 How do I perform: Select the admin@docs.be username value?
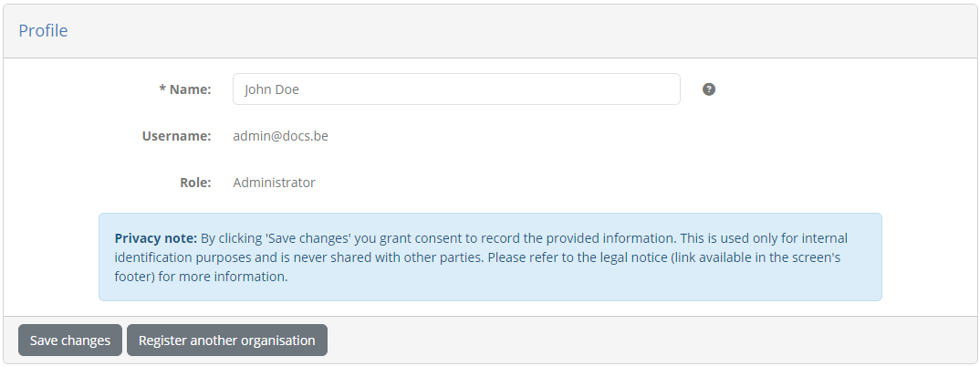[281, 136]
